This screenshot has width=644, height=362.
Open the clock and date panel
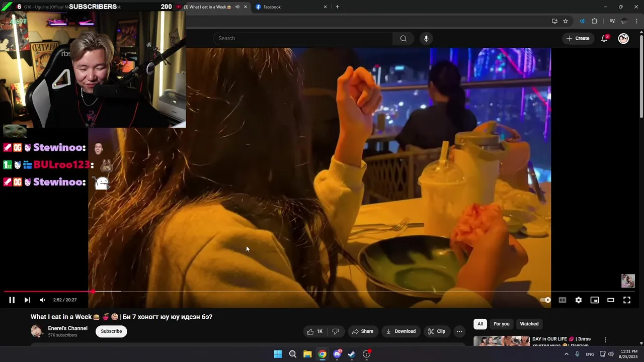coord(629,354)
